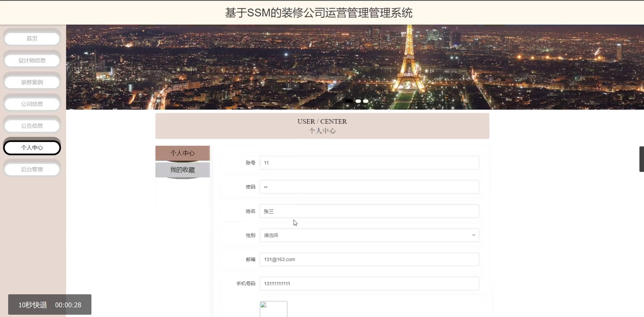The image size is (644, 317).
Task: Click the 邮箱 email input field
Action: [369, 259]
